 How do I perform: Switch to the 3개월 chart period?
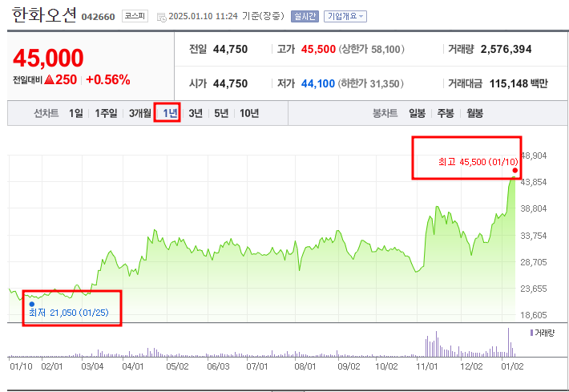[x=140, y=113]
